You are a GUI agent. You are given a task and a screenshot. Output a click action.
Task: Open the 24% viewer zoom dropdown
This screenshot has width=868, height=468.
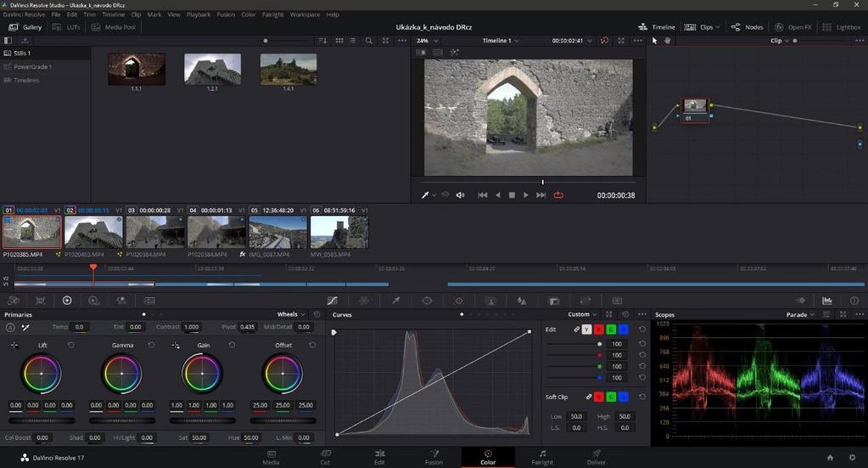click(428, 41)
